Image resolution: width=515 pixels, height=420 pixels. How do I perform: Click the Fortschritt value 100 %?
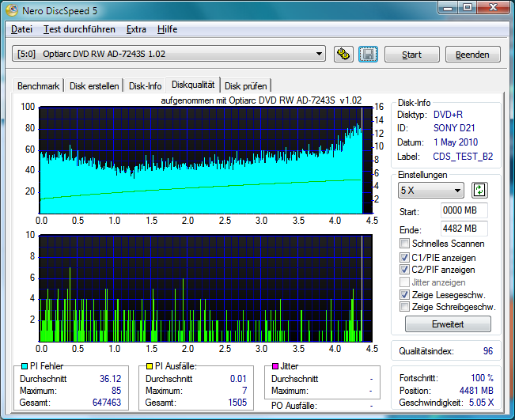tap(482, 378)
